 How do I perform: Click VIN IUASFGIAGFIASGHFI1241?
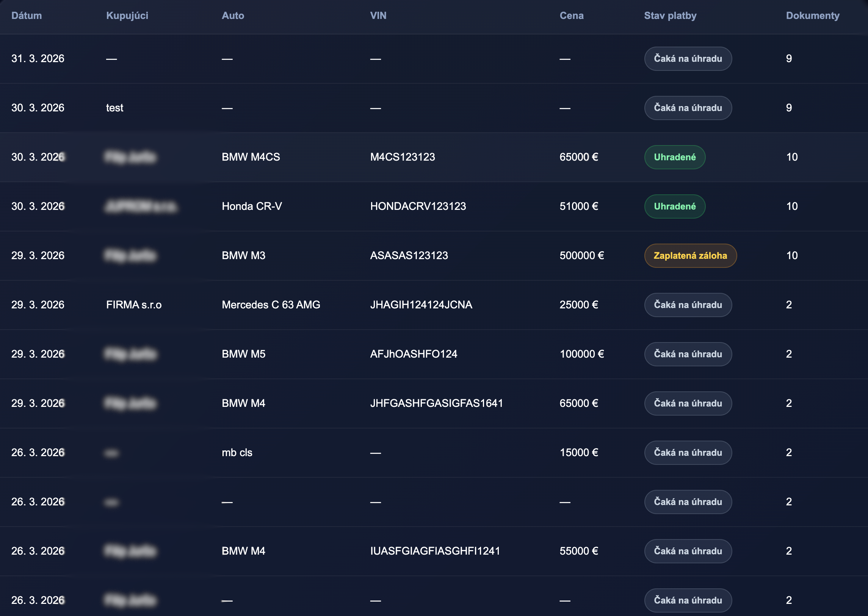coord(435,551)
